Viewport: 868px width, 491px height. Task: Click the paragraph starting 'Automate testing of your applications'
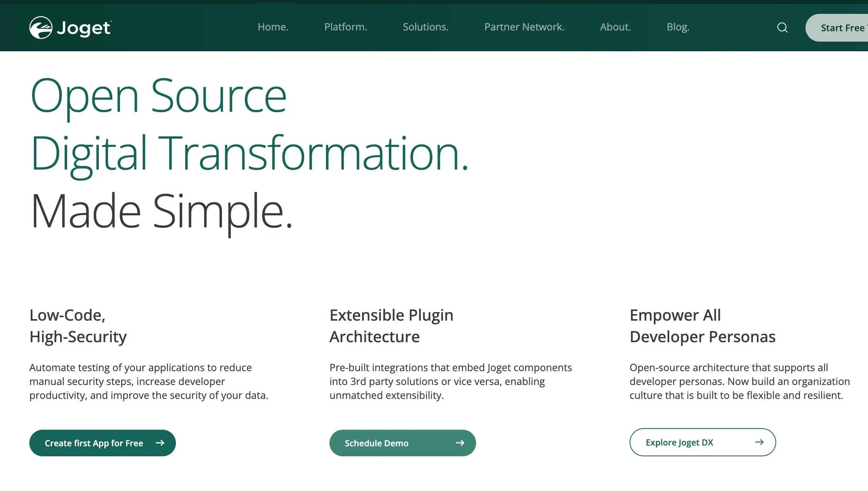point(149,382)
